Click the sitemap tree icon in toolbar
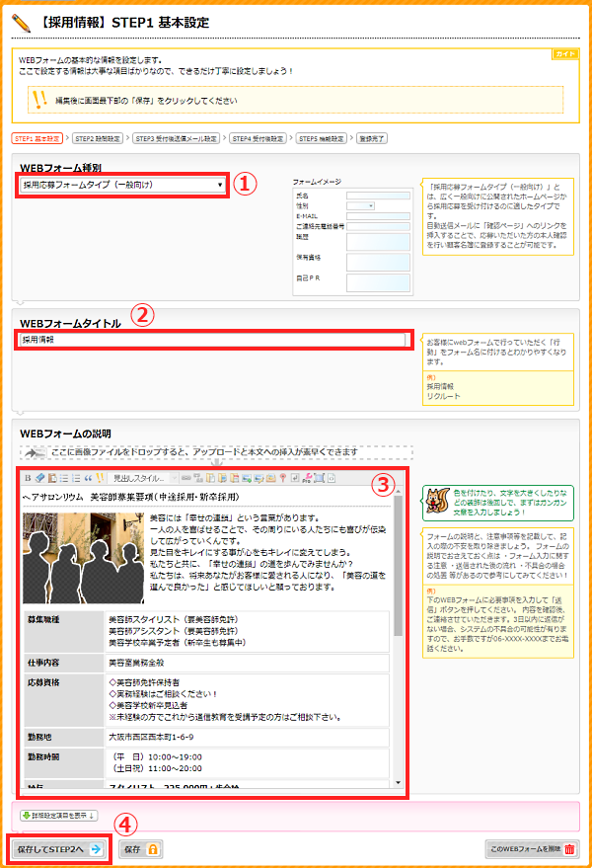This screenshot has width=592, height=868. click(x=198, y=478)
